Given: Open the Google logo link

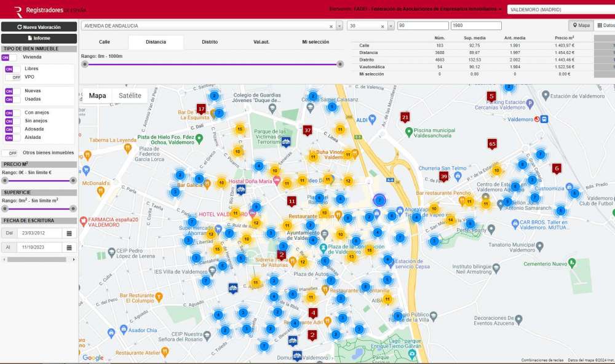Looking at the screenshot, I should coord(93,358).
